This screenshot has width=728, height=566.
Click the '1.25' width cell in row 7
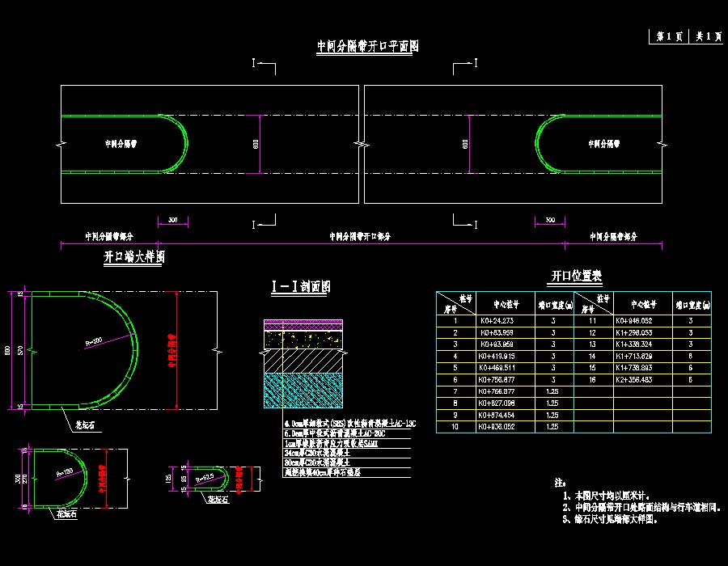(552, 391)
